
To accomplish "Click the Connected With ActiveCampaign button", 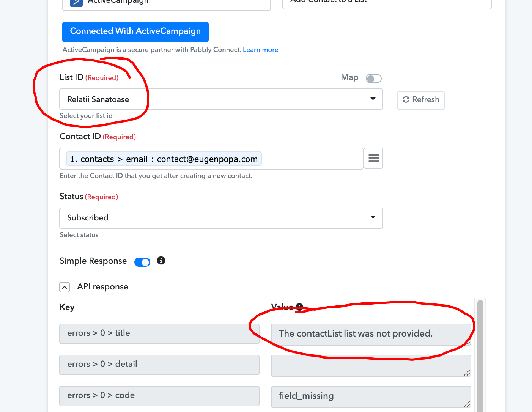I will point(135,31).
